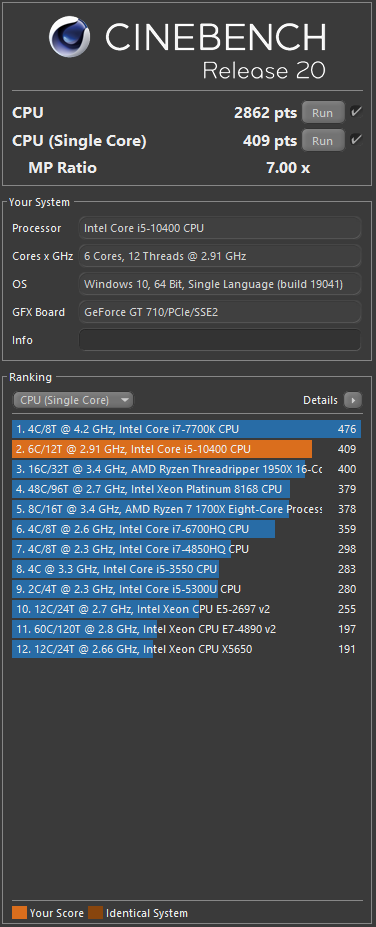This screenshot has height=927, width=376.
Task: Select the Xeon CPU X5650 ranking entry
Action: click(186, 649)
